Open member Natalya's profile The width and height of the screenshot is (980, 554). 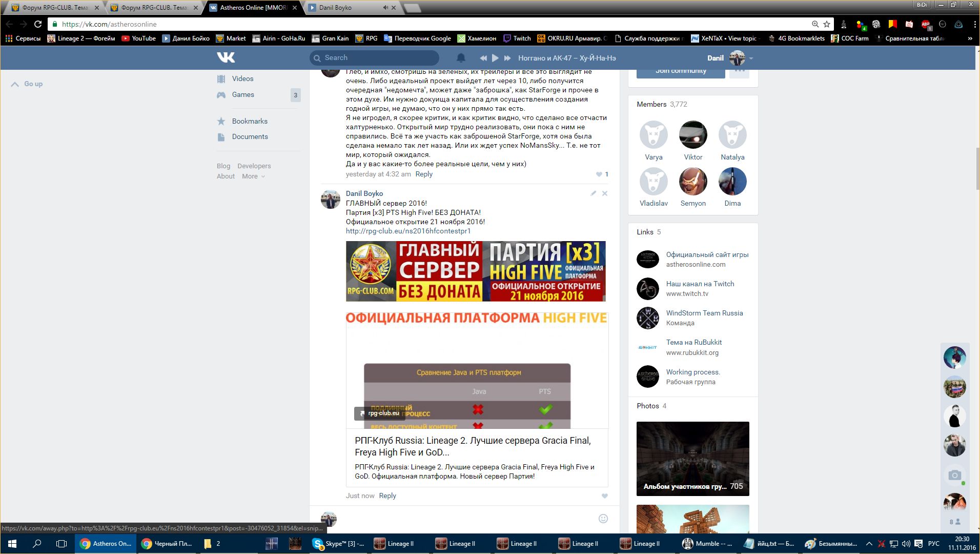(x=732, y=141)
